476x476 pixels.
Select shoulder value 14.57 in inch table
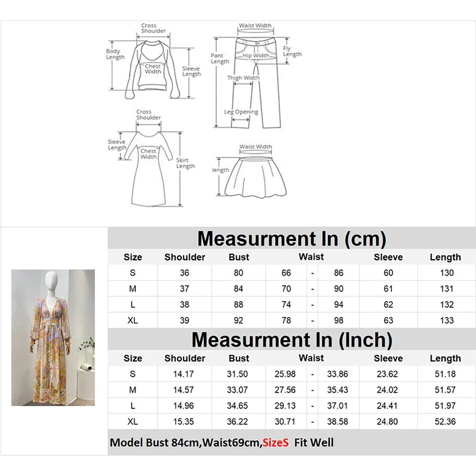click(x=183, y=390)
